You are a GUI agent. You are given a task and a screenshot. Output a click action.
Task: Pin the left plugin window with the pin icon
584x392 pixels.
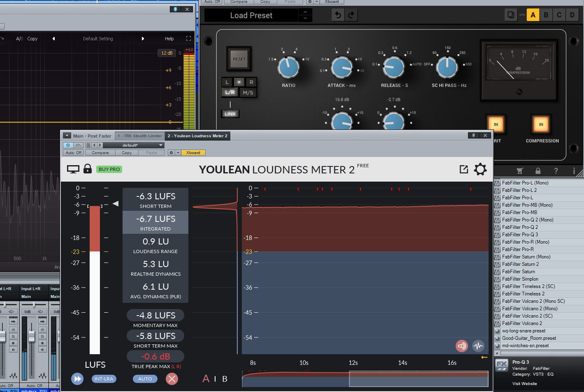176,9
